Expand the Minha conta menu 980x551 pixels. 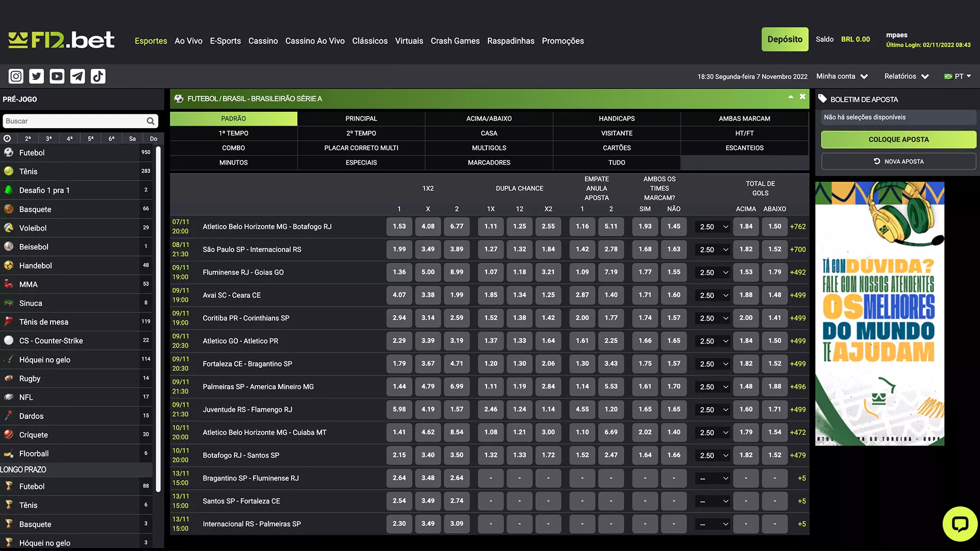842,77
